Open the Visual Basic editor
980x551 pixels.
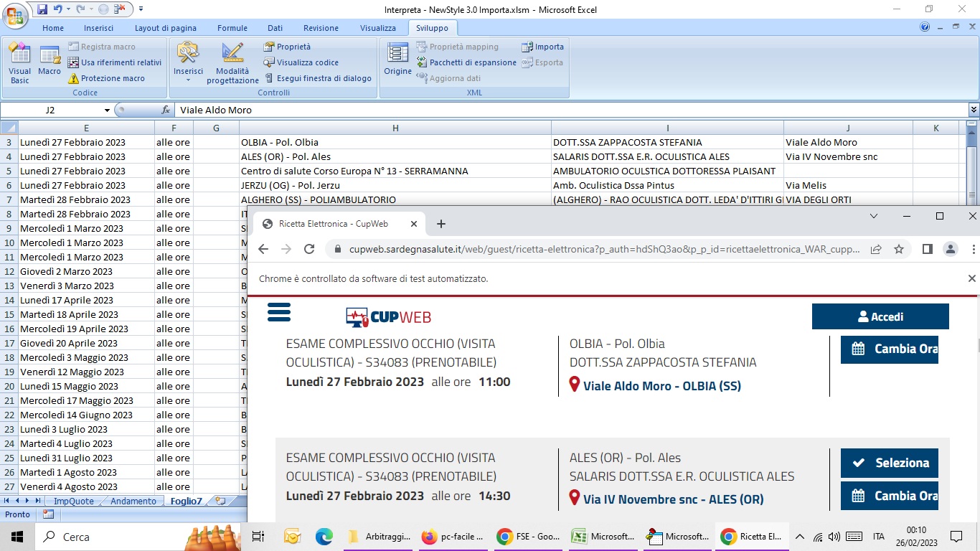[x=19, y=63]
